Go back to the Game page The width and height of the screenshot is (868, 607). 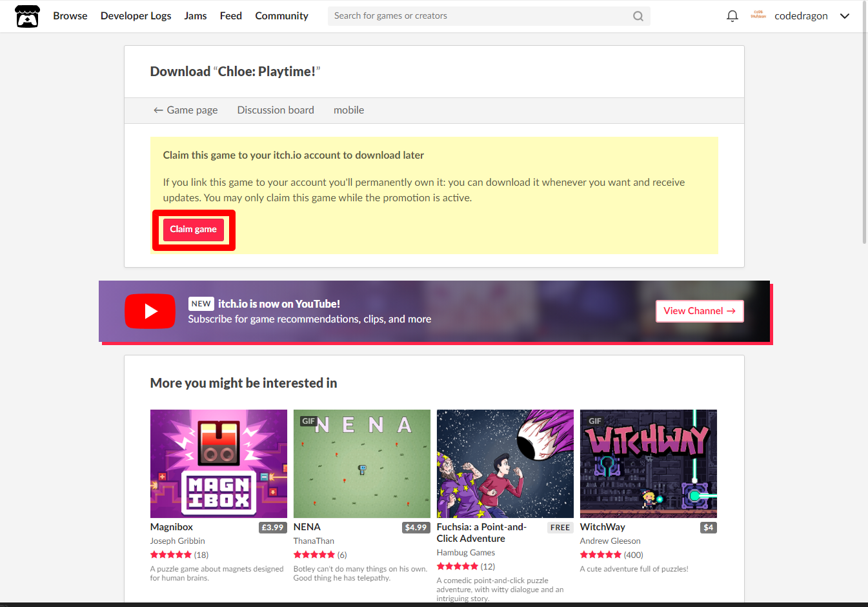pyautogui.click(x=185, y=110)
